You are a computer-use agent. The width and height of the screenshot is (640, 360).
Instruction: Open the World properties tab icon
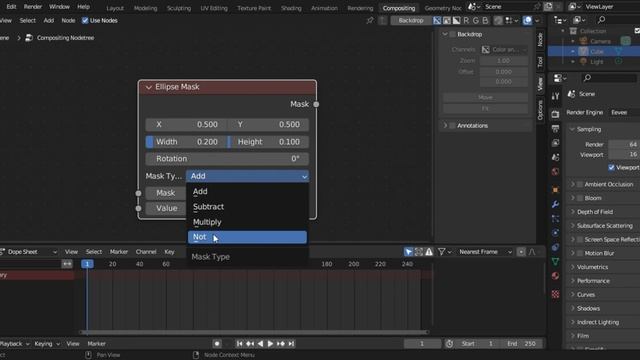(556, 171)
